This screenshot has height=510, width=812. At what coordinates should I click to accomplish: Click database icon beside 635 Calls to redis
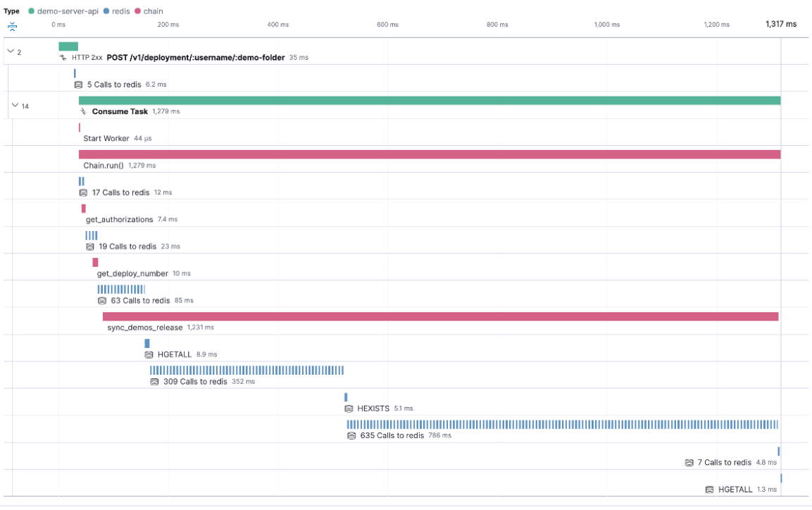(x=351, y=436)
